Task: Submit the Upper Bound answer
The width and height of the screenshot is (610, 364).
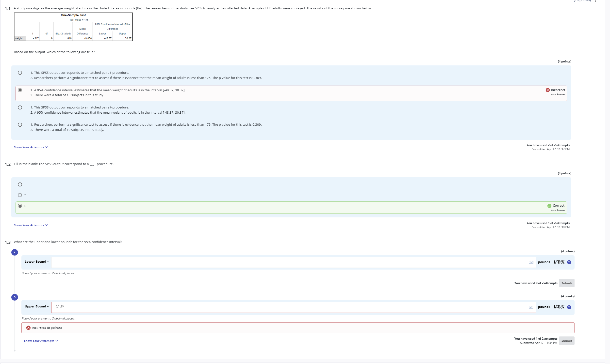Action: [x=567, y=341]
